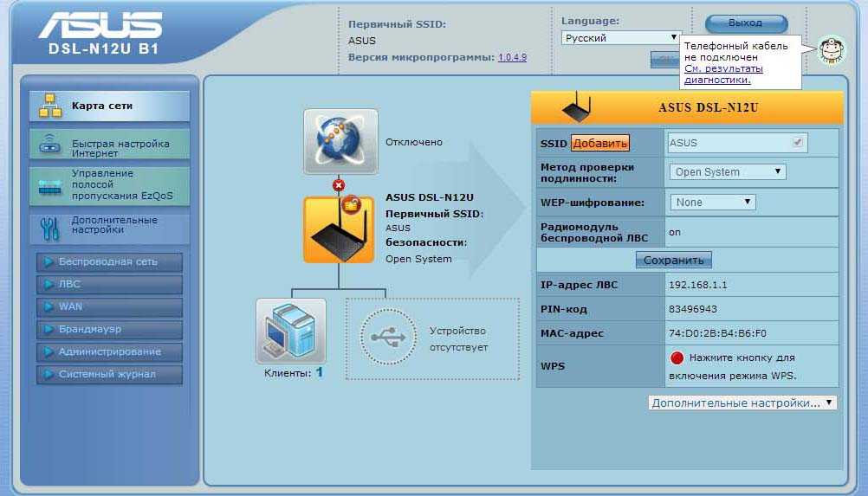Open Карта сети network map
The image size is (868, 496).
pos(109,106)
